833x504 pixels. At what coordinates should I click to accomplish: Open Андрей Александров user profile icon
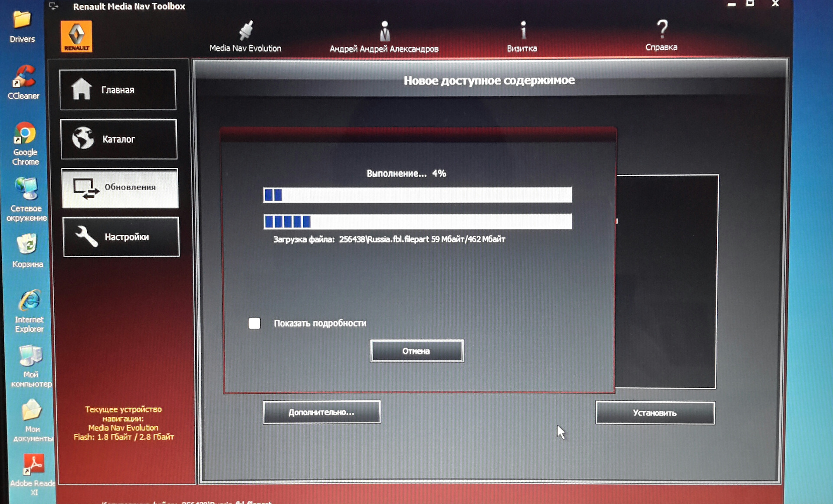[384, 31]
